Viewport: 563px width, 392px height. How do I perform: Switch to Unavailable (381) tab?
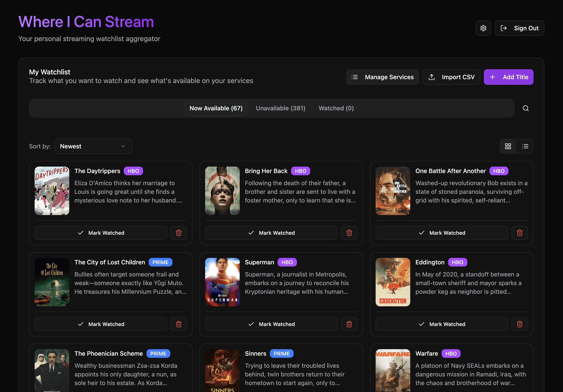280,108
